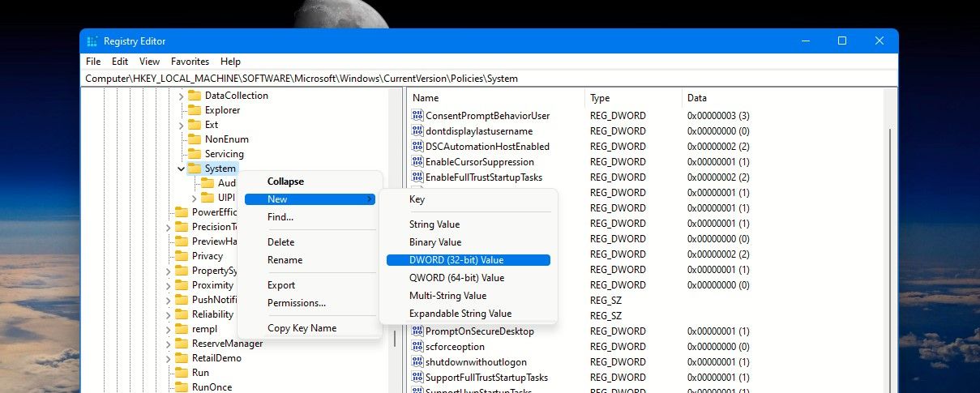This screenshot has width=980, height=393.
Task: Click the DSCAutomationHostEnabled DWORD icon
Action: tap(418, 147)
